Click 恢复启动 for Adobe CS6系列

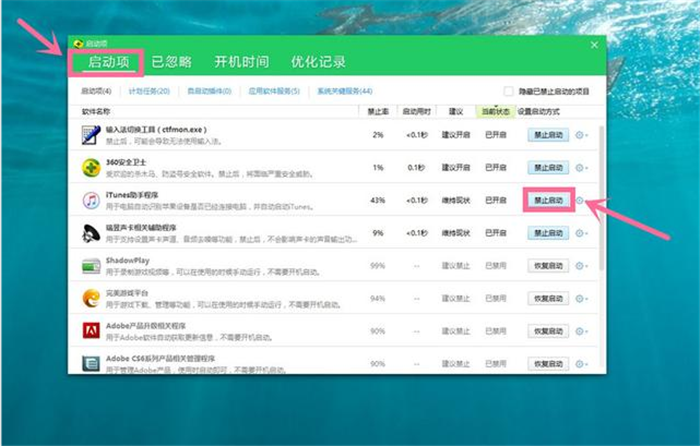548,364
